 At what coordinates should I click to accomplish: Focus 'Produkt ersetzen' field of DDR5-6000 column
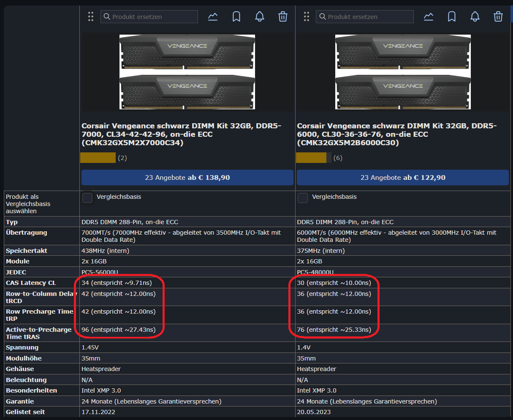coord(365,17)
